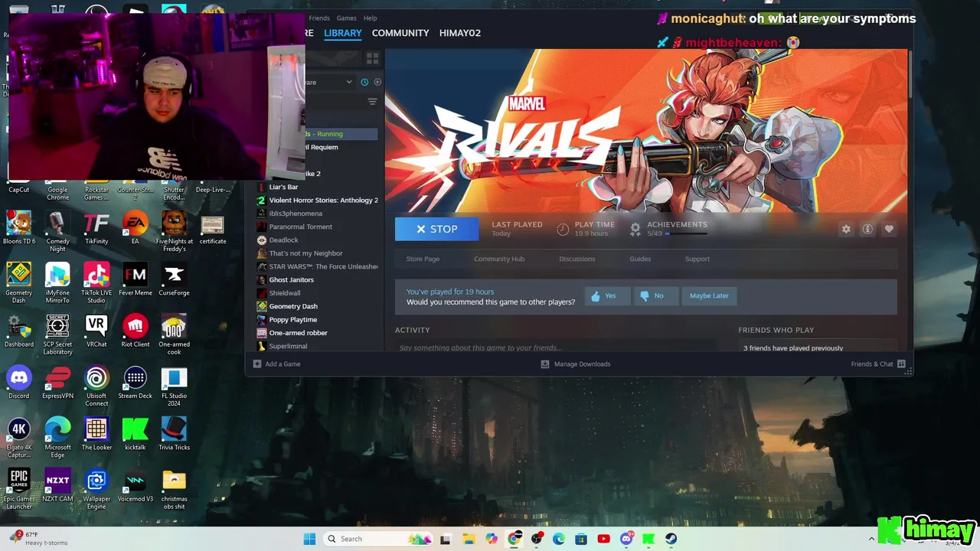
Task: Select iblis3phenomena in library list
Action: point(290,214)
